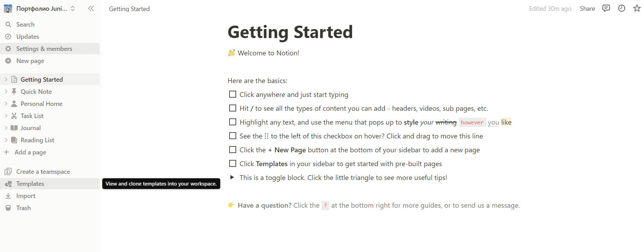Open Settings & members gear icon
Viewport: 644px width, 252px height.
click(8, 49)
